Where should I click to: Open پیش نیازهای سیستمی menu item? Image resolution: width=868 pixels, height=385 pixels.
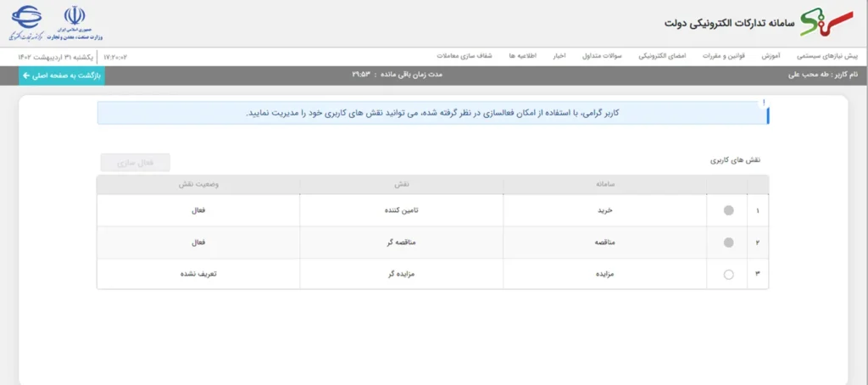[x=827, y=57]
